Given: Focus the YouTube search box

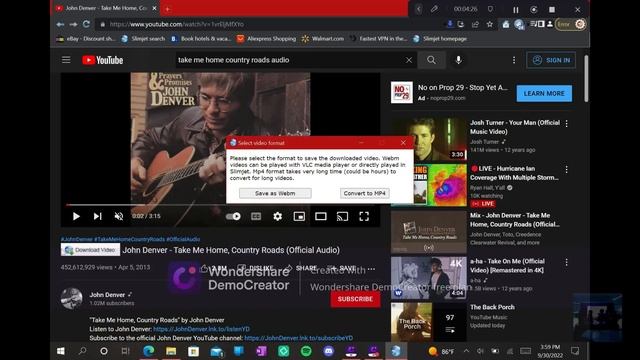Looking at the screenshot, I should click(289, 60).
